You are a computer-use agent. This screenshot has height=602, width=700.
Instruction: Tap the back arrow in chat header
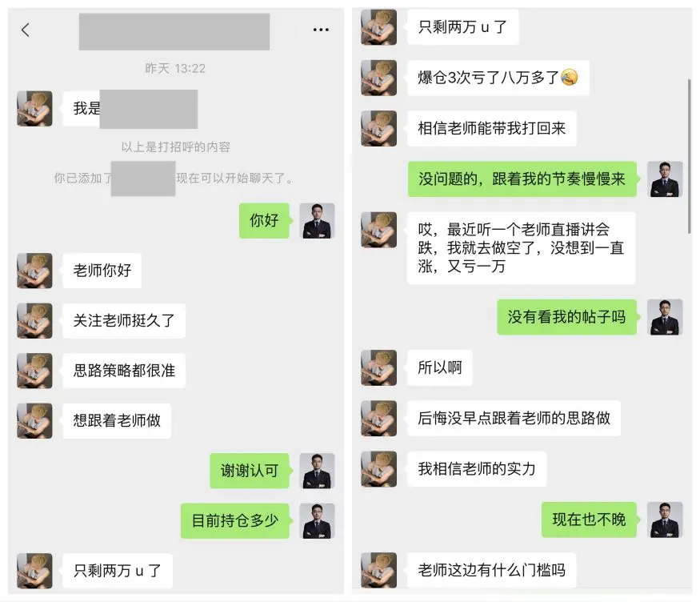(26, 30)
